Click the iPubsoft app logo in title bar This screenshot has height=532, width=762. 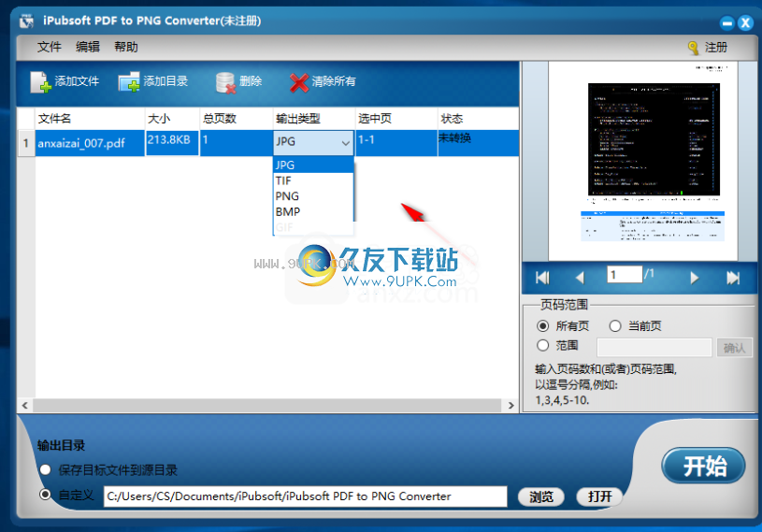(27, 21)
